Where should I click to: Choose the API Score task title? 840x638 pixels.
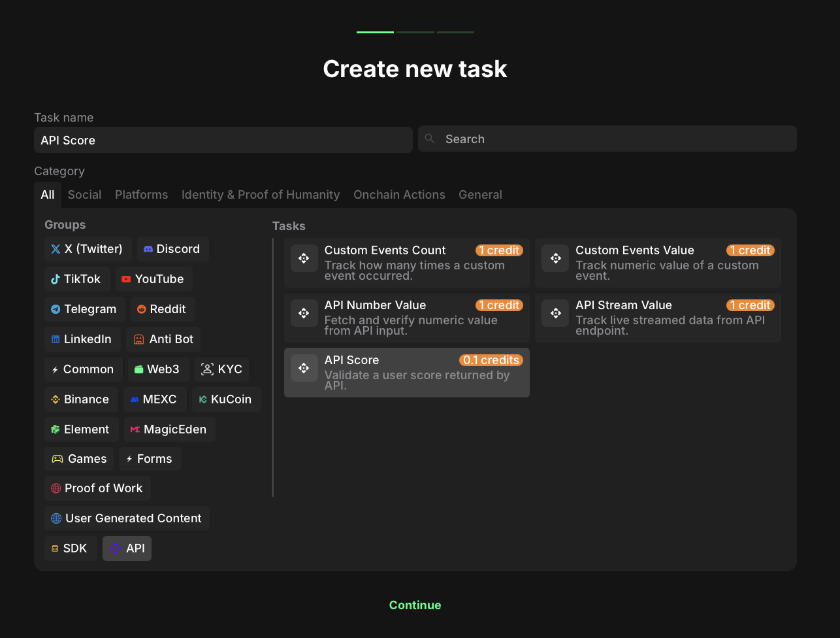(351, 360)
